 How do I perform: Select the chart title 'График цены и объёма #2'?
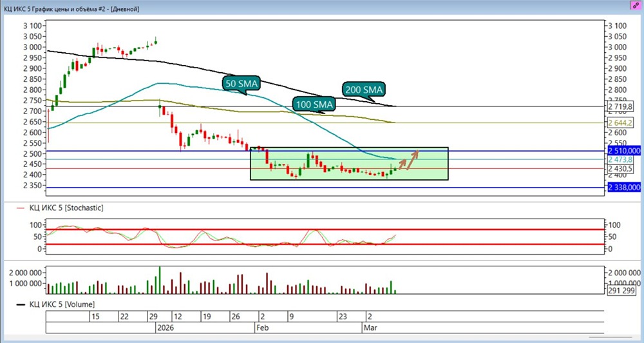[68, 9]
